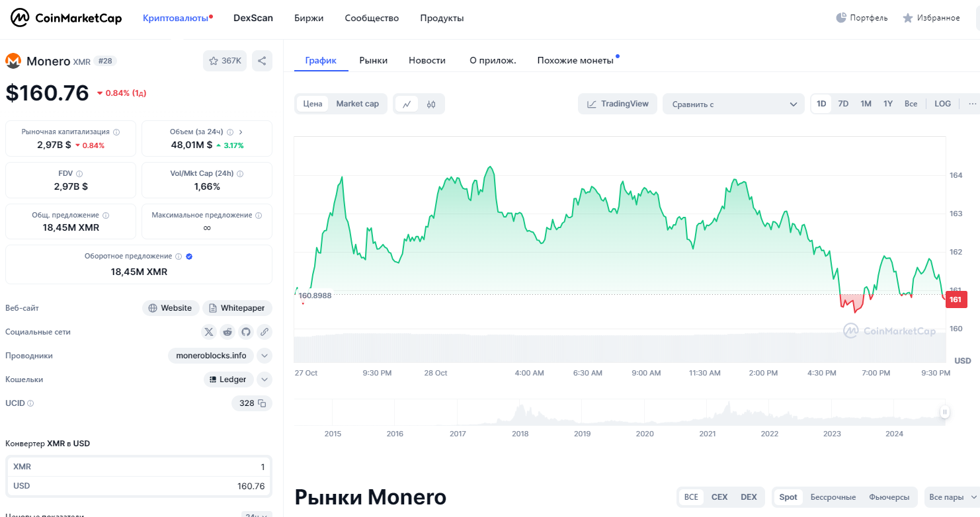980x517 pixels.
Task: Open the Продукты menu
Action: (x=442, y=18)
